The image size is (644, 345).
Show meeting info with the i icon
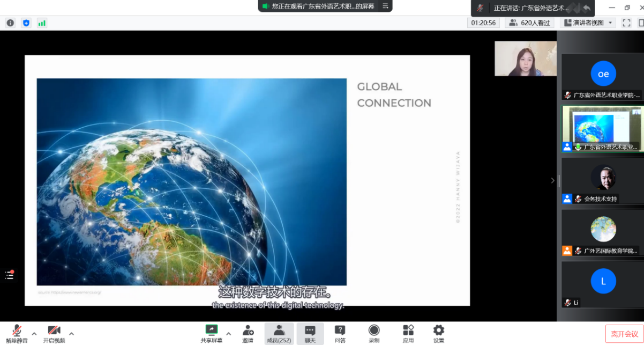click(x=10, y=23)
